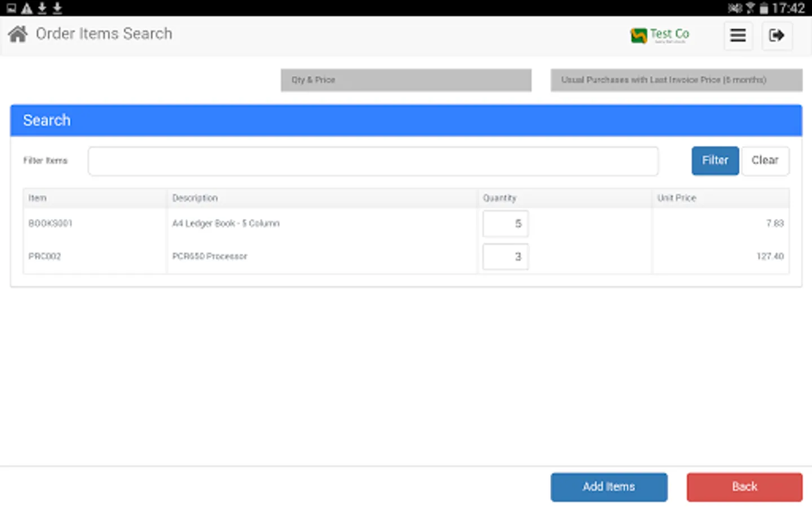Select the quantity field for BOOKS001
Image resolution: width=812 pixels, height=508 pixels.
click(505, 223)
